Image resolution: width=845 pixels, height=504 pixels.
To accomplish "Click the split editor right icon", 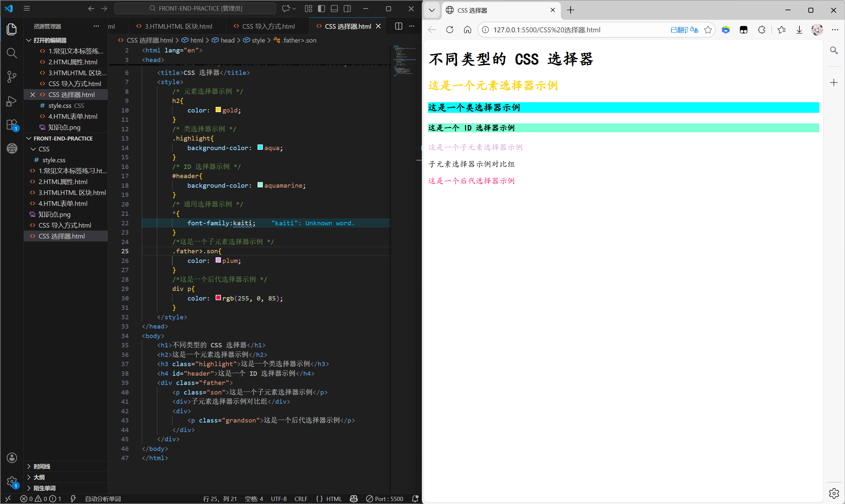I will coord(398,26).
